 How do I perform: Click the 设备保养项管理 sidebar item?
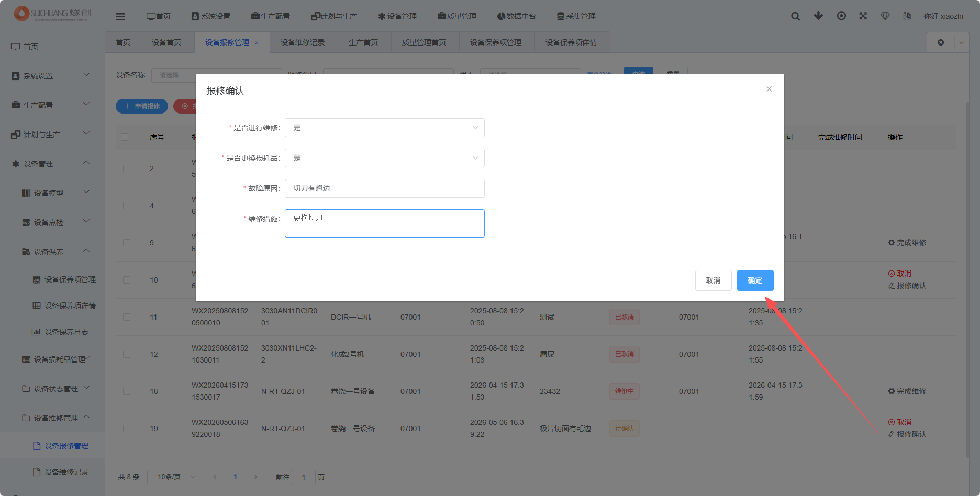52,279
